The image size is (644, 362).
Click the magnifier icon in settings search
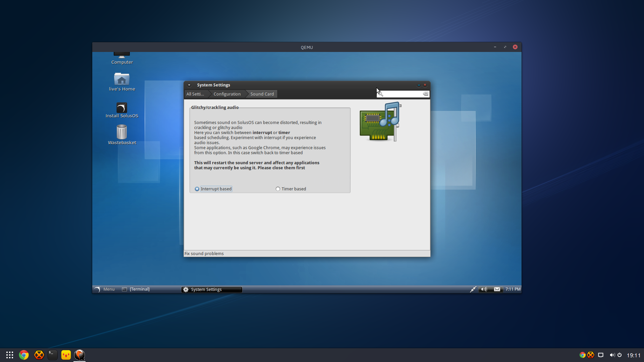point(380,94)
